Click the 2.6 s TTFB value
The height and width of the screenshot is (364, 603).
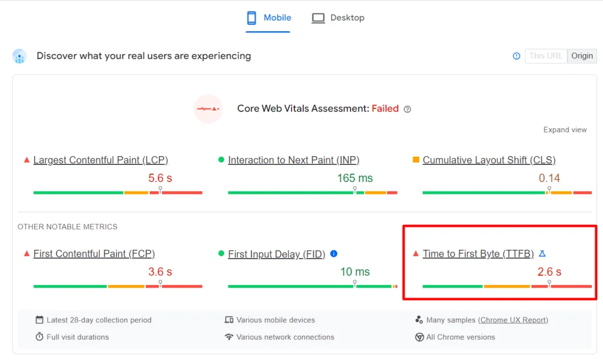(x=549, y=272)
